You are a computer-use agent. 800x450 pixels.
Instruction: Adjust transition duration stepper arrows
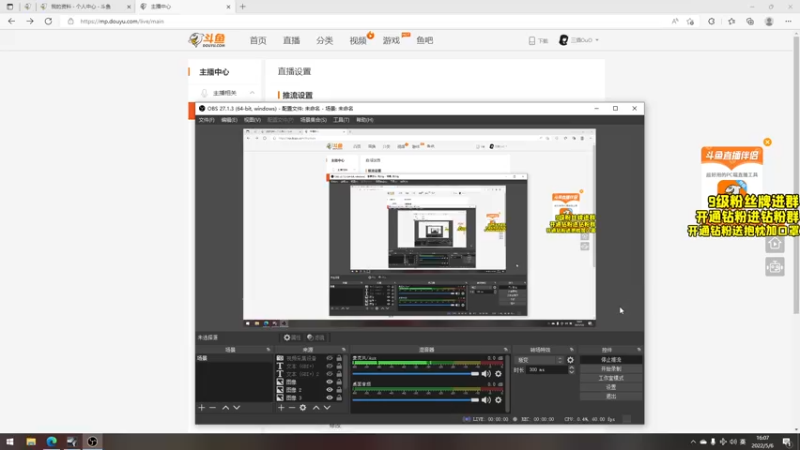[571, 369]
